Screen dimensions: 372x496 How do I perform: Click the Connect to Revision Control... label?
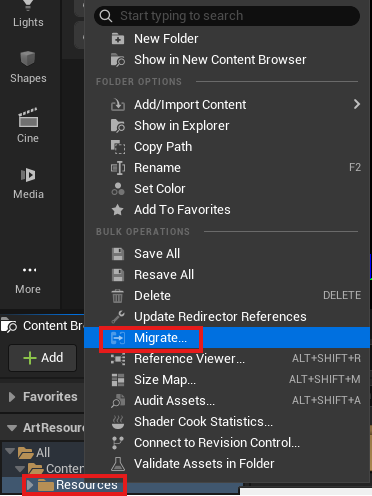217,443
